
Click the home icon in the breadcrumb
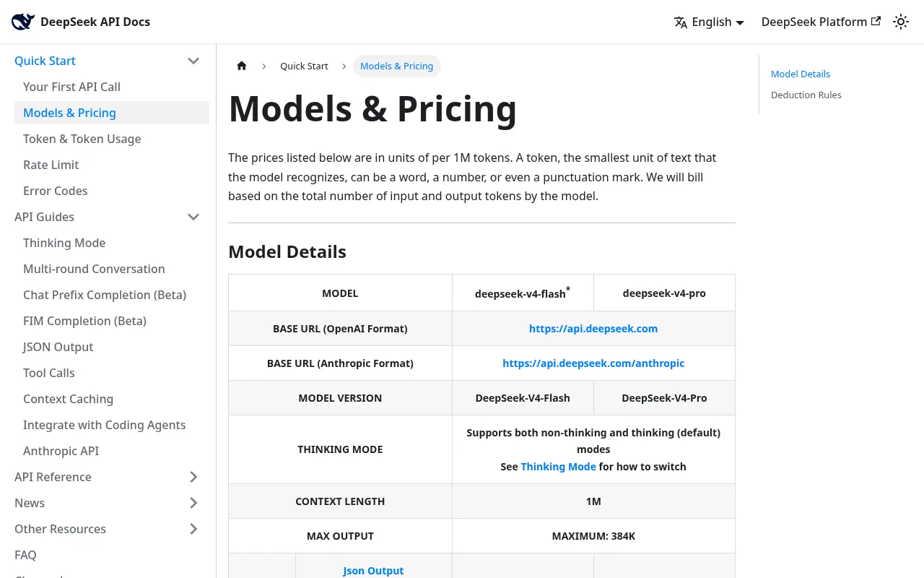click(x=242, y=66)
